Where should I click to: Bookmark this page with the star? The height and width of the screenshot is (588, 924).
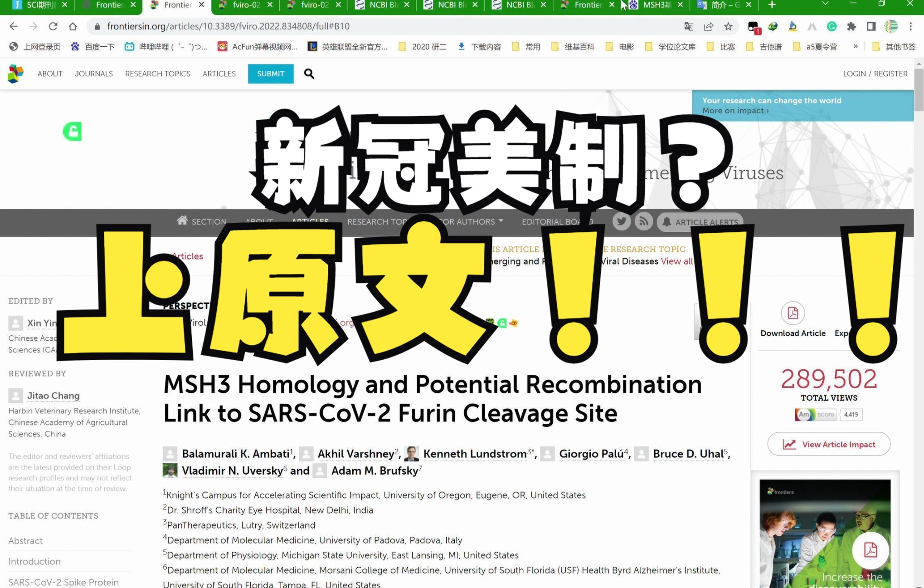coord(728,26)
